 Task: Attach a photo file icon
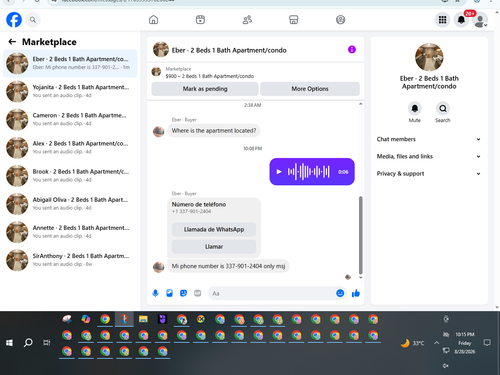[x=169, y=293]
